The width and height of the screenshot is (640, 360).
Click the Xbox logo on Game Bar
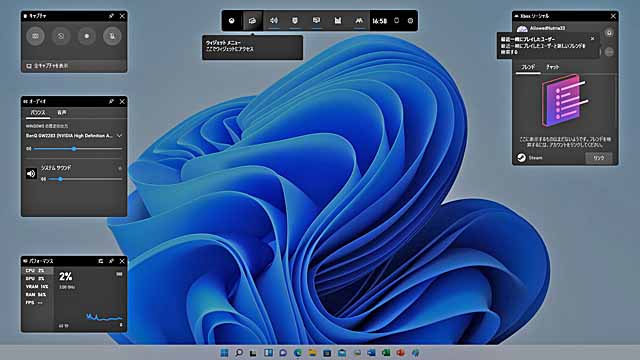pos(231,20)
